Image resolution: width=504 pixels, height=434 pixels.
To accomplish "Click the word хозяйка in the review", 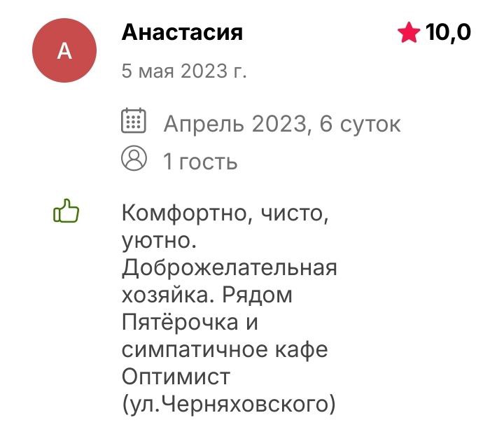I will point(165,295).
